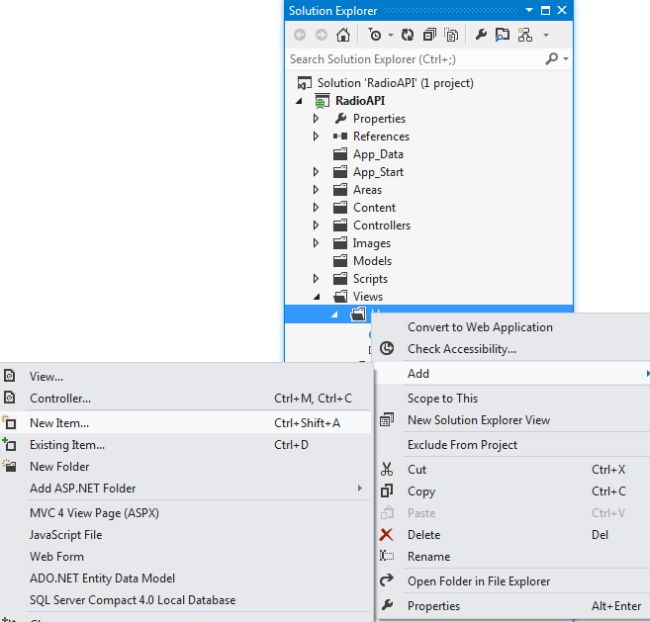
Task: Click the red Delete X icon
Action: tap(386, 534)
